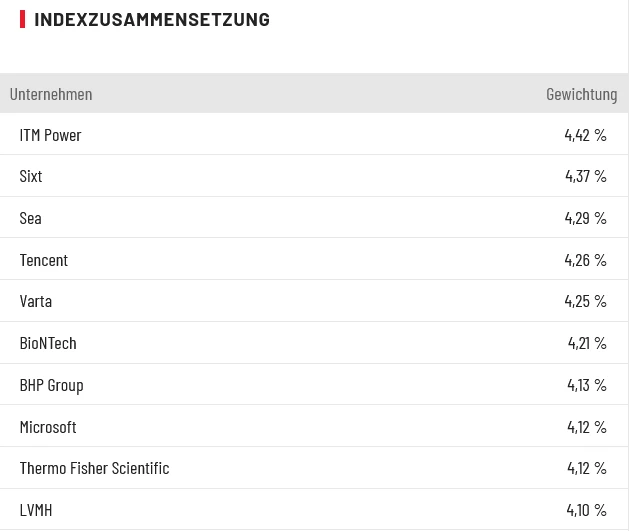Viewport: 629px width, 531px height.
Task: Select the 4,37 % weighting of Sixt
Action: (585, 176)
